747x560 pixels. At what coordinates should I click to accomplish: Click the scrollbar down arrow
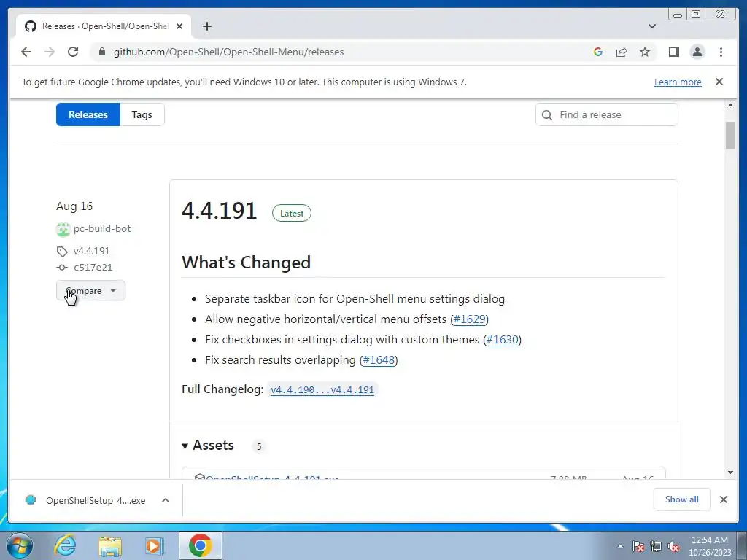(x=730, y=472)
